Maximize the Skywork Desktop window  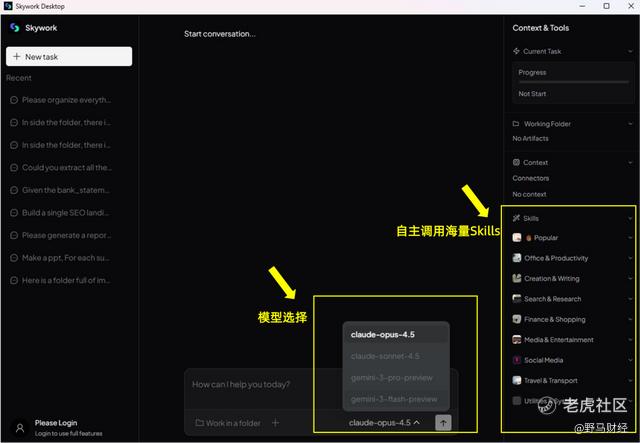(607, 6)
